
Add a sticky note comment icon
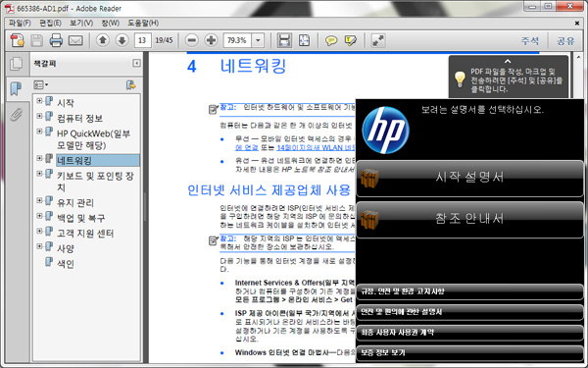point(331,40)
